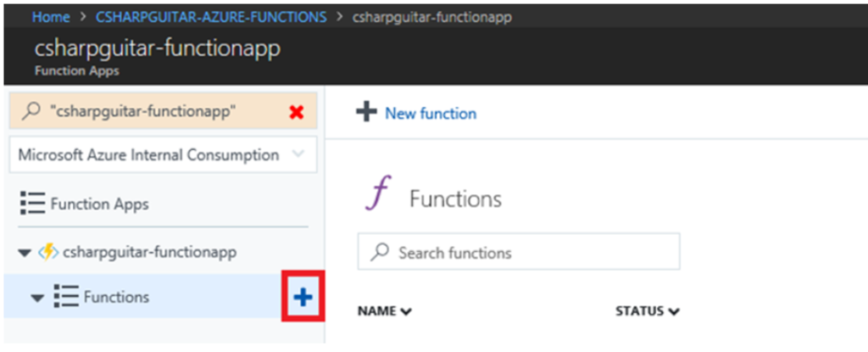The image size is (868, 352).
Task: Click the magnifier icon in Search functions
Action: click(x=381, y=253)
